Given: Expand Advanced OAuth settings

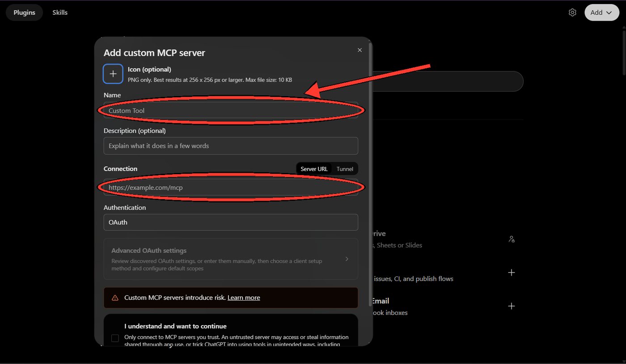Looking at the screenshot, I should [231, 259].
